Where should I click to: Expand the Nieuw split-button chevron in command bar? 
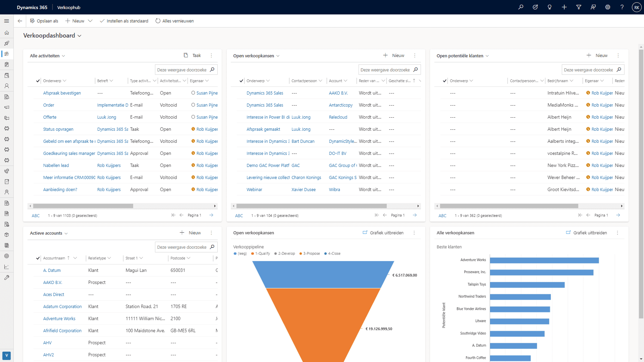(x=90, y=21)
